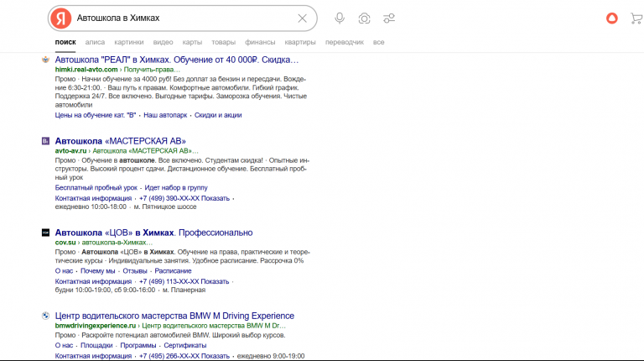Open Контактная информация for МАСТЕРСКАЯ АВ

pyautogui.click(x=93, y=198)
